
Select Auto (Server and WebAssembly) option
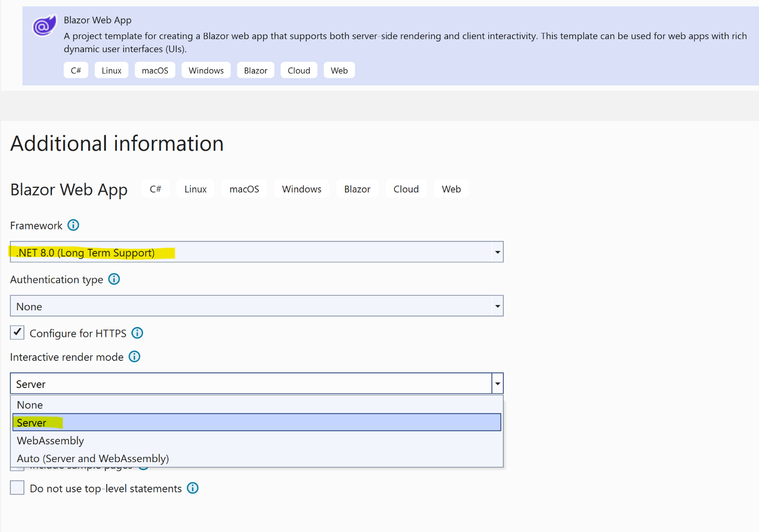[257, 458]
